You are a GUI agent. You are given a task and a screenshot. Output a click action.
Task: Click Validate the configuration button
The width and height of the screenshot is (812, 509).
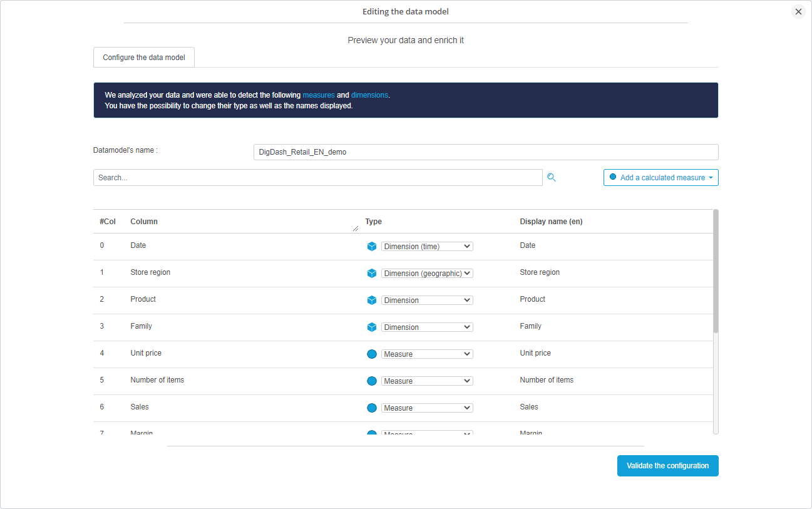667,466
